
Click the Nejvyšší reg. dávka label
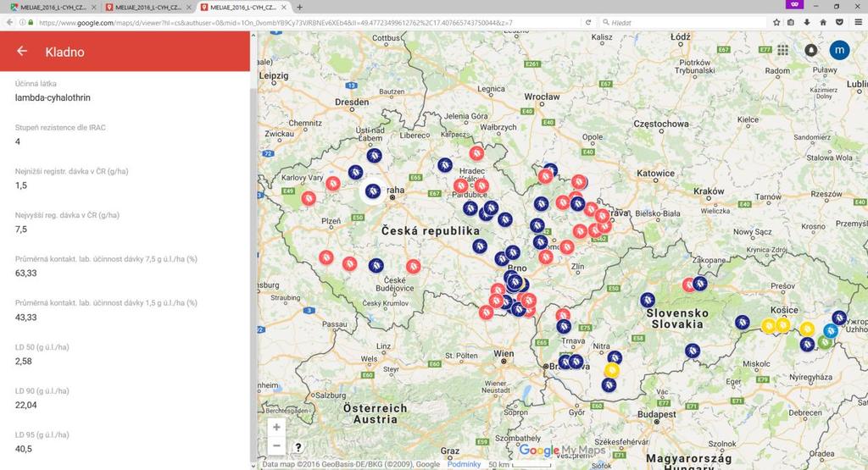pos(67,215)
